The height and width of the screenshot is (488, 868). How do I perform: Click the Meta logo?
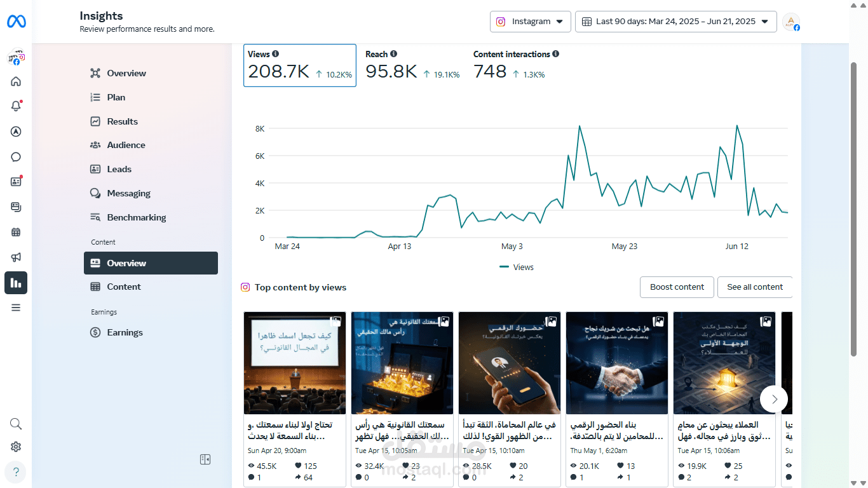(x=16, y=22)
